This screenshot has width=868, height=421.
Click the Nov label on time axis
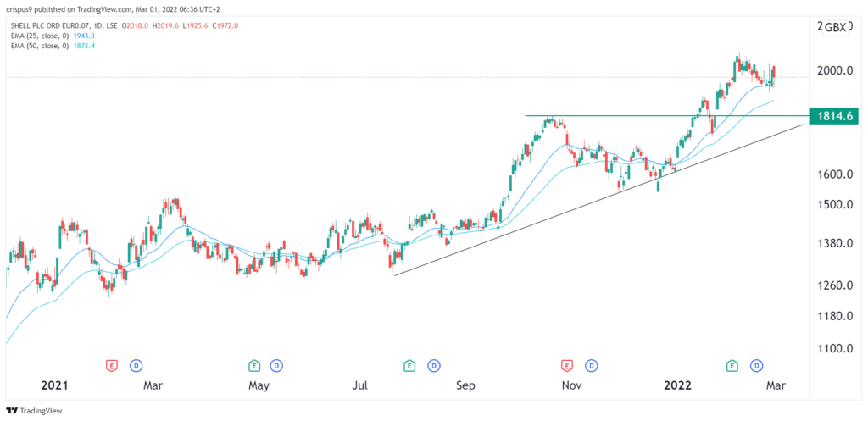[571, 385]
